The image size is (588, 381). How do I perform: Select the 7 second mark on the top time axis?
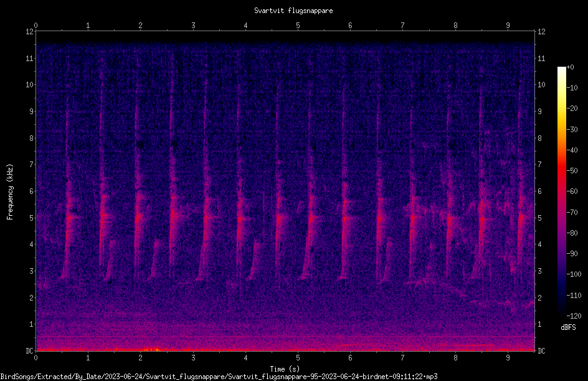pos(402,26)
